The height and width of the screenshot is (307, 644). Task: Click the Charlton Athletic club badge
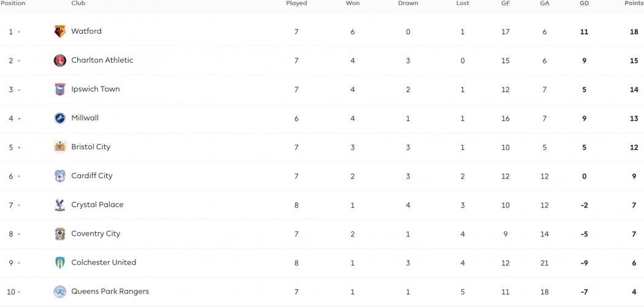pyautogui.click(x=60, y=60)
